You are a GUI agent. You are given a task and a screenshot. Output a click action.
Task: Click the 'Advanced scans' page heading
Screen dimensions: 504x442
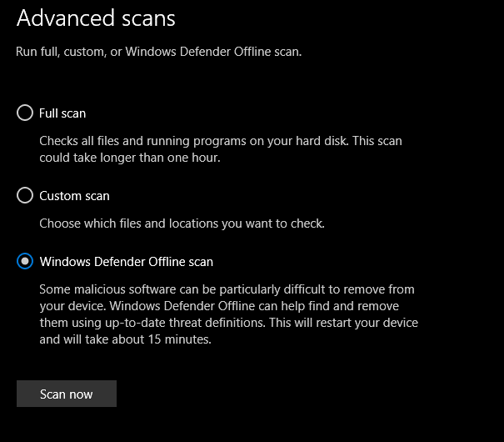(x=96, y=18)
